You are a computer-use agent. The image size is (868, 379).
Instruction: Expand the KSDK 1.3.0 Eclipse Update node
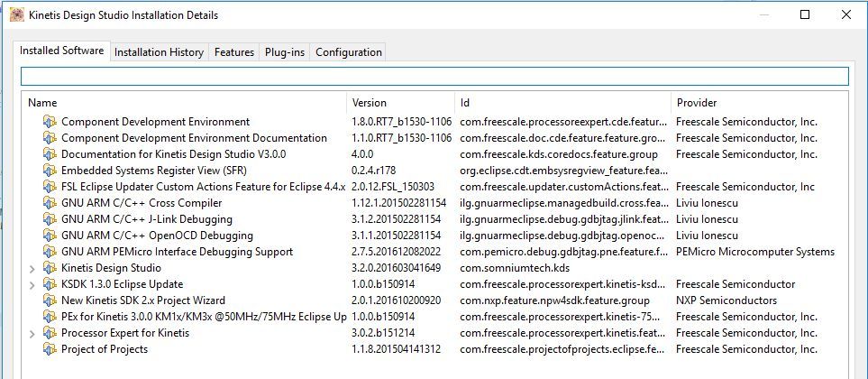33,284
